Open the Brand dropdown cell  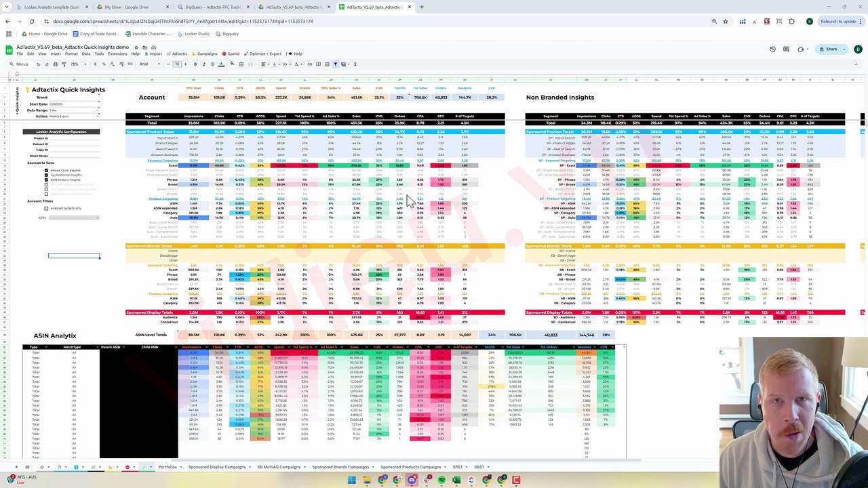point(74,98)
